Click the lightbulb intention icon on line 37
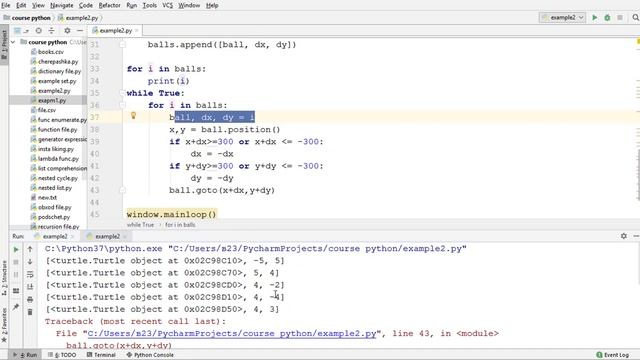 (x=133, y=116)
